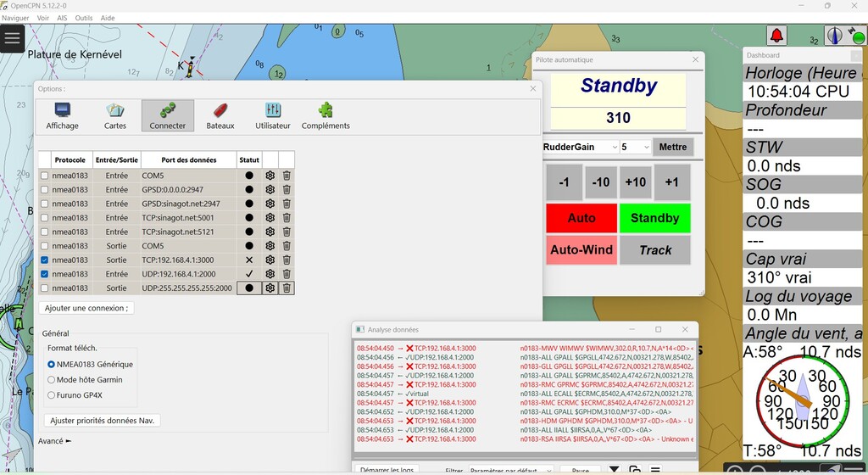This screenshot has height=475, width=868.
Task: Click the compass north-up icon
Action: click(835, 36)
